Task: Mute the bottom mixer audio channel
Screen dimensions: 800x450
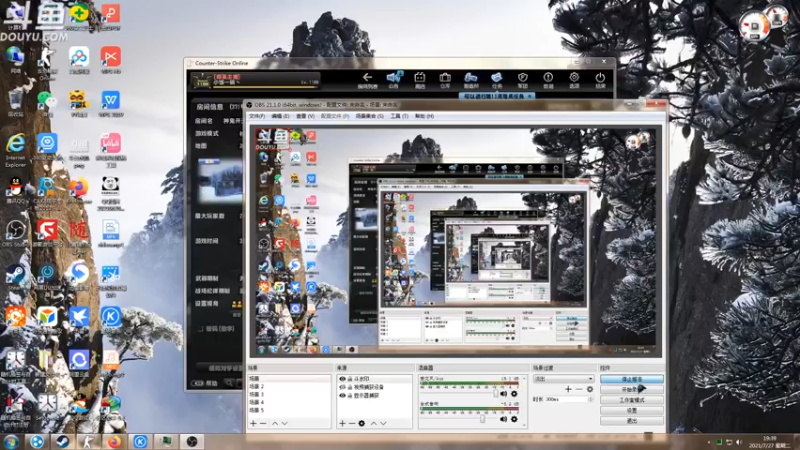Action: (x=504, y=419)
